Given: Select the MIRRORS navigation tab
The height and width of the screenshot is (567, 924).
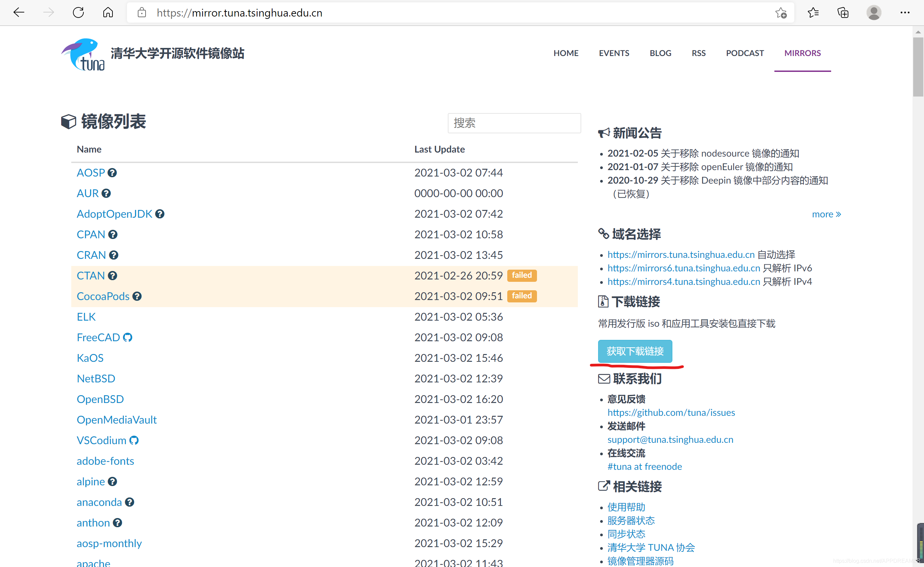Looking at the screenshot, I should click(802, 53).
